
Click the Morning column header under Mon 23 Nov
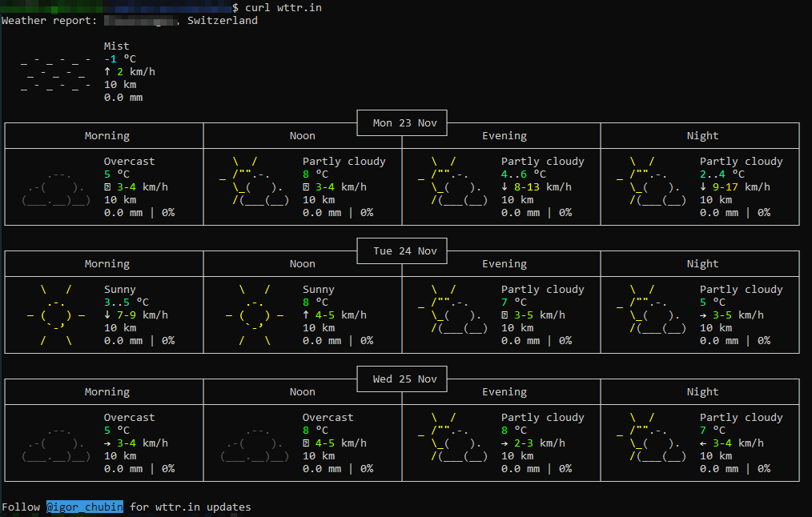coord(107,135)
